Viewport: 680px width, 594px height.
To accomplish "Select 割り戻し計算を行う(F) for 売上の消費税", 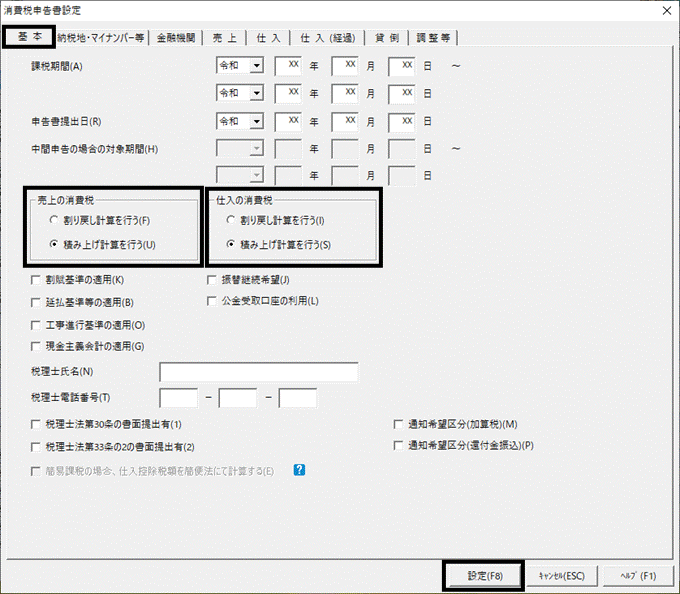I will (x=53, y=219).
